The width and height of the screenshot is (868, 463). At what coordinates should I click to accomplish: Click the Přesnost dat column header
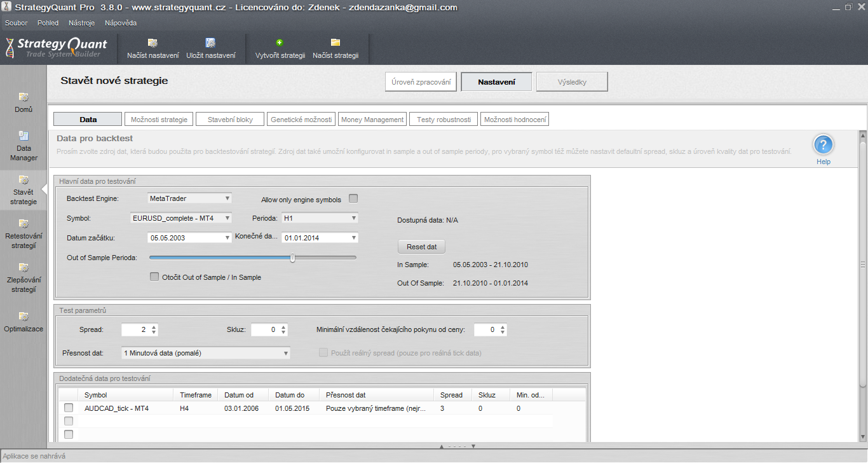376,395
